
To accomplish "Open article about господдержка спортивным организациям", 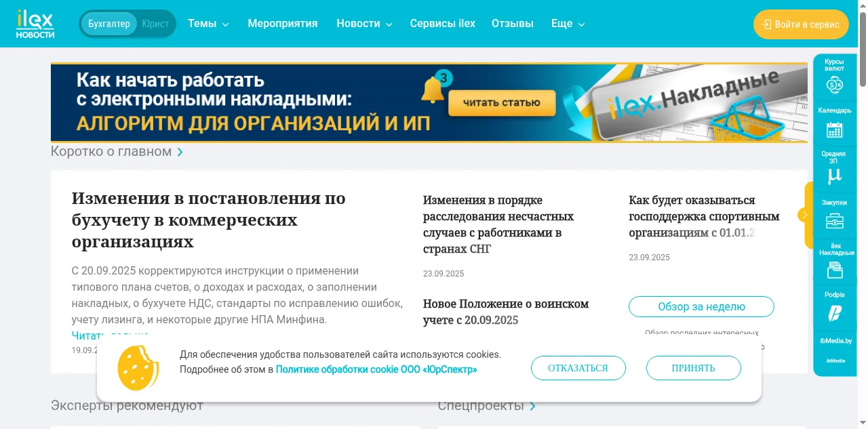I will 704,216.
